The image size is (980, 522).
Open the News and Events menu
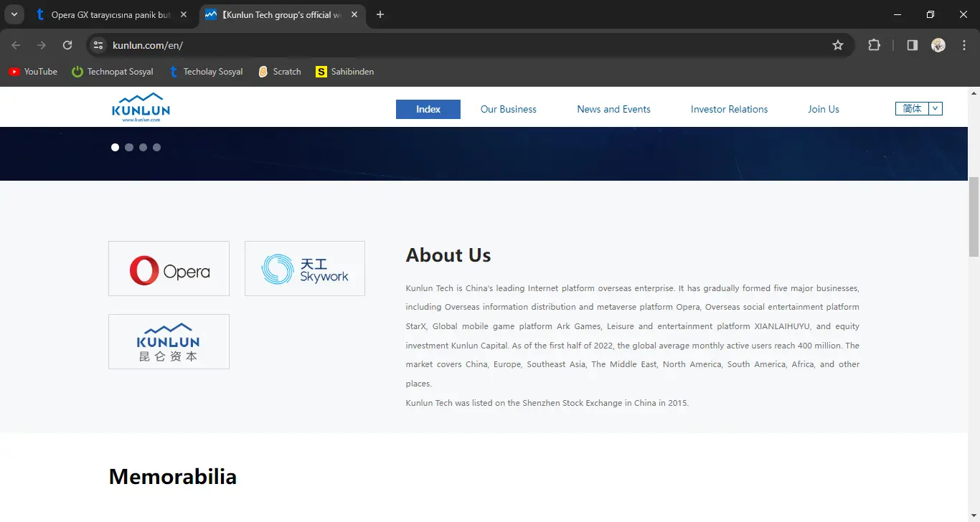613,109
